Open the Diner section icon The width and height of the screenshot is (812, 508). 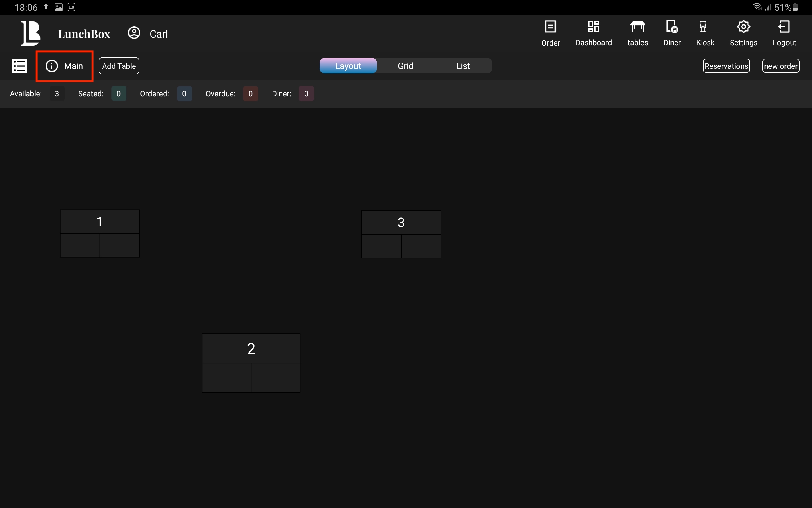pyautogui.click(x=672, y=27)
